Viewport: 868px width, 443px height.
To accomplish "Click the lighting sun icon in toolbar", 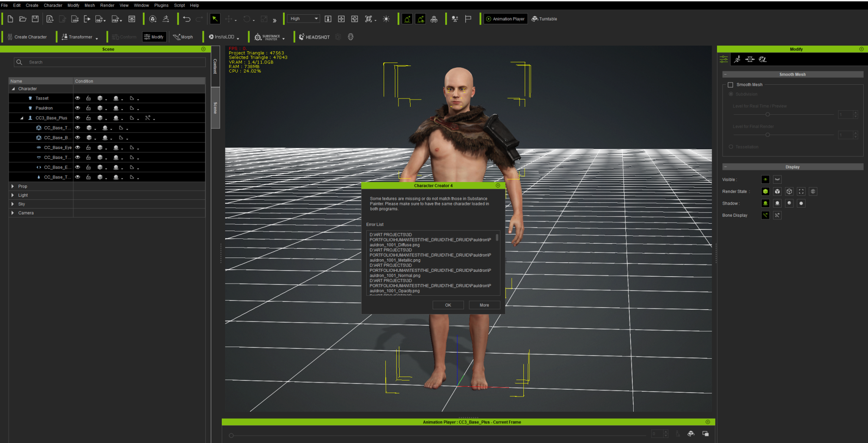I will (x=386, y=19).
